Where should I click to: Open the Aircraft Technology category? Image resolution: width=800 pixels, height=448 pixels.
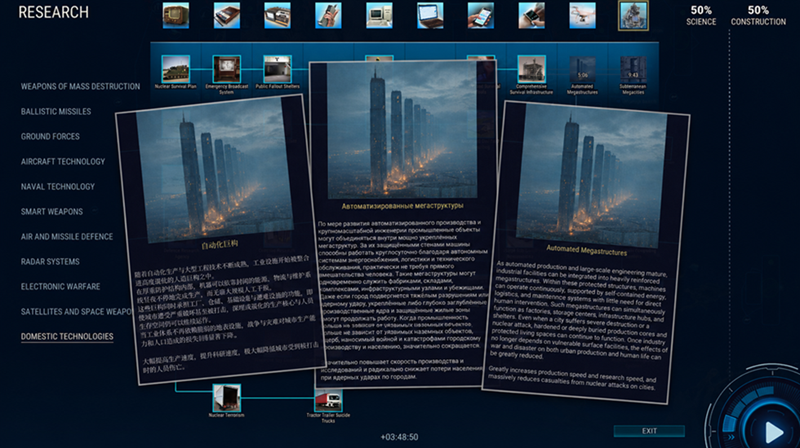[x=63, y=161]
